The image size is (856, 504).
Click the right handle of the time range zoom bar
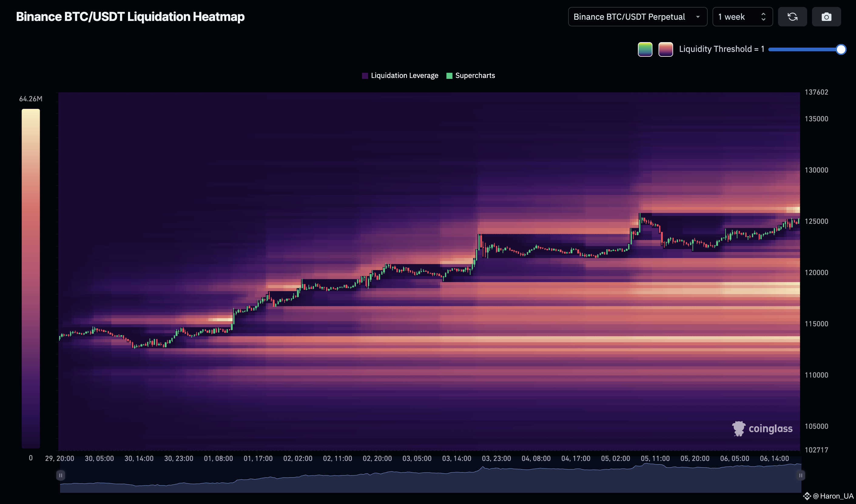point(800,475)
